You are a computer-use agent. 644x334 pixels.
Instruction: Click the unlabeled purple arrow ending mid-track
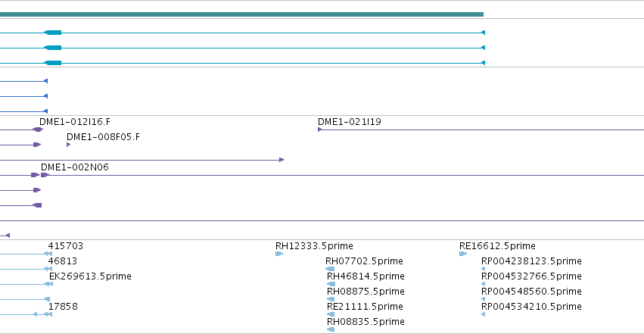click(282, 160)
